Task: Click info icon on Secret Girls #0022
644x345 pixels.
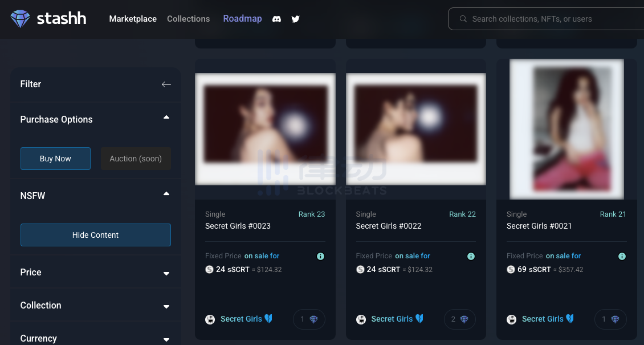Action: (471, 257)
